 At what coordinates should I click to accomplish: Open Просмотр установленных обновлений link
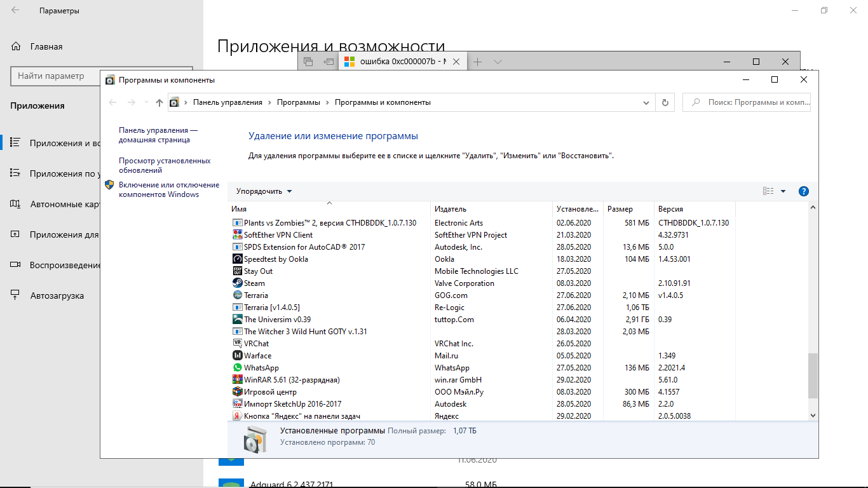point(165,165)
